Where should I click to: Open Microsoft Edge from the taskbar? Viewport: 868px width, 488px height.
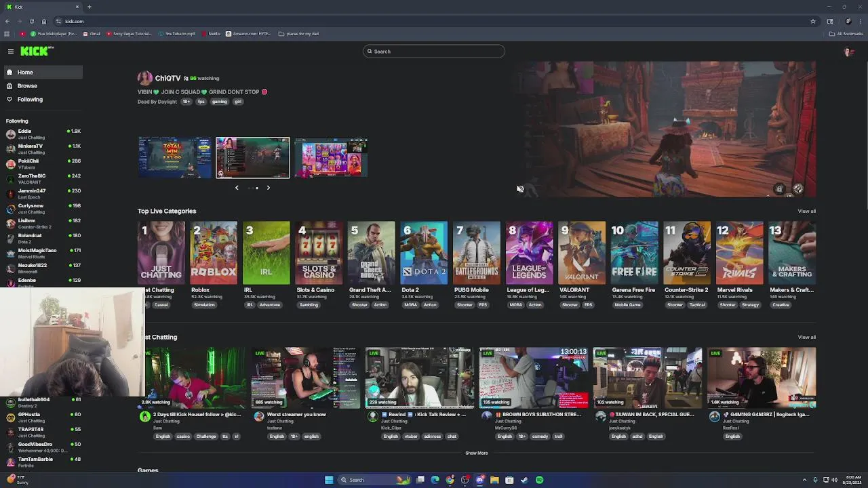tap(435, 480)
